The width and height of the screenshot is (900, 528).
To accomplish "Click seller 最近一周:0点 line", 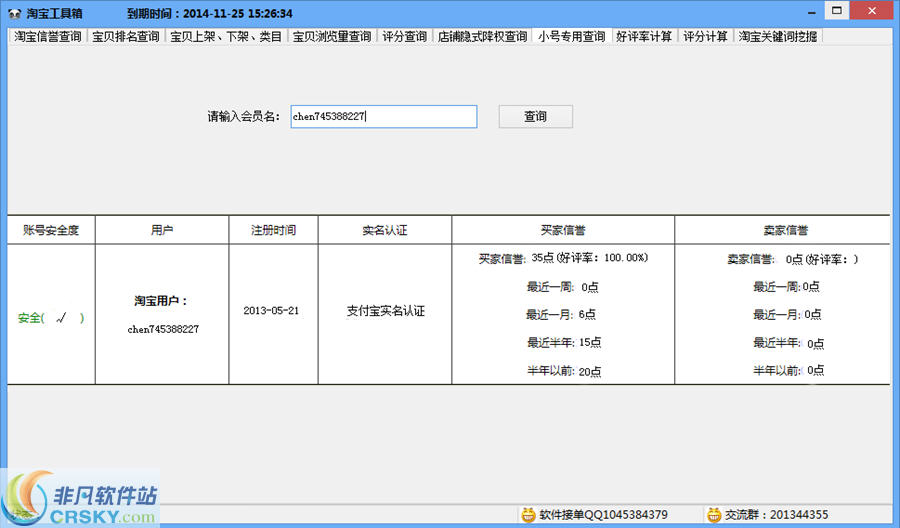I will (786, 286).
